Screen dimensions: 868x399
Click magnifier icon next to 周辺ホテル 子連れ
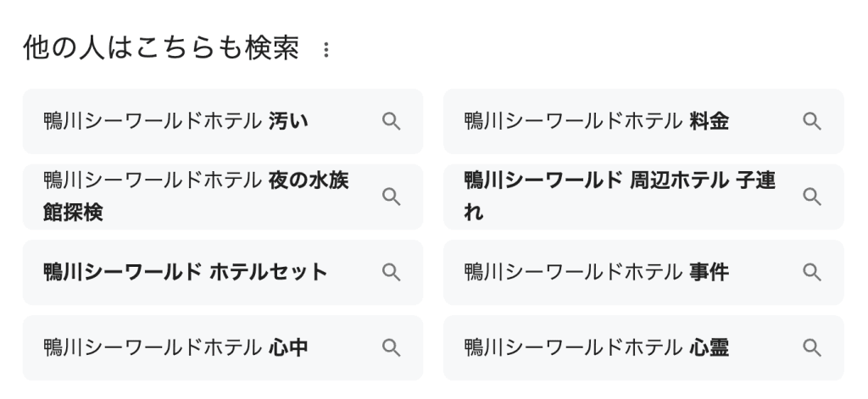pyautogui.click(x=812, y=197)
